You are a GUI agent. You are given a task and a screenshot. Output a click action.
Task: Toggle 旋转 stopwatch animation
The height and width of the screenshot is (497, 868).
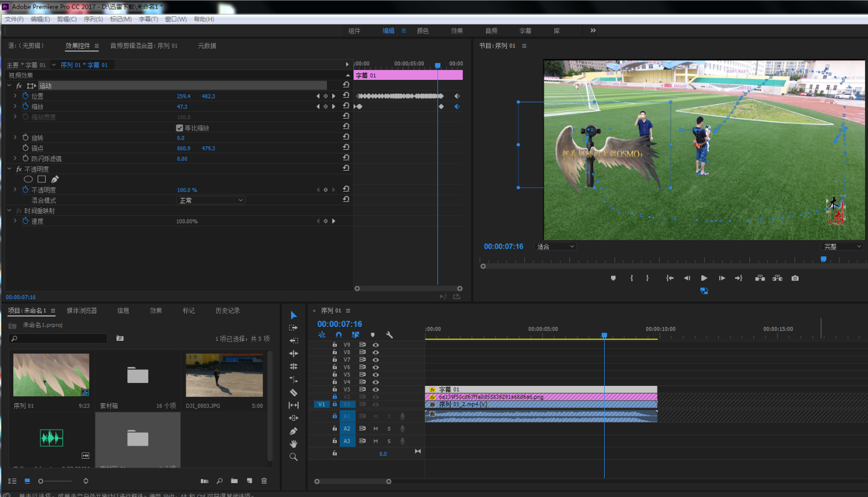25,138
